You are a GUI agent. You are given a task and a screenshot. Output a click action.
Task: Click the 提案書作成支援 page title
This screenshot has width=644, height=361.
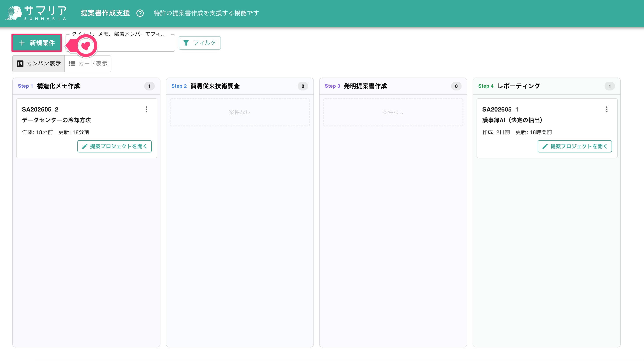pyautogui.click(x=105, y=13)
